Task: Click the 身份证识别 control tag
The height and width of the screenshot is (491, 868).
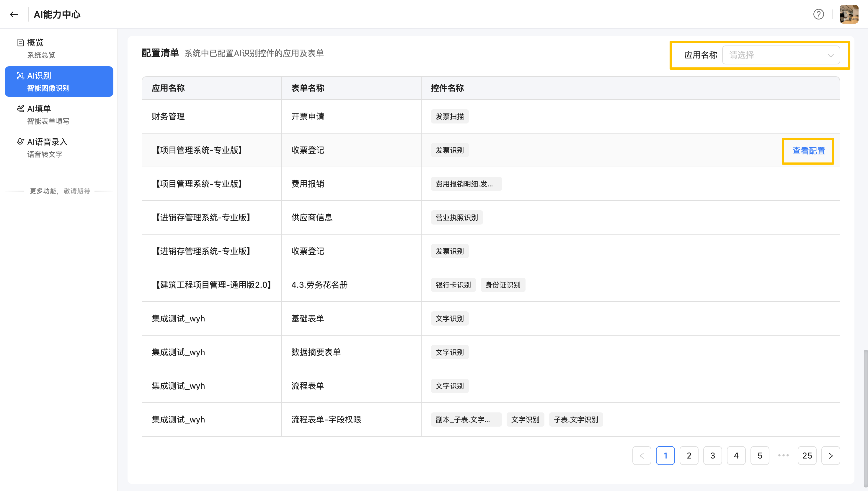Action: coord(503,285)
